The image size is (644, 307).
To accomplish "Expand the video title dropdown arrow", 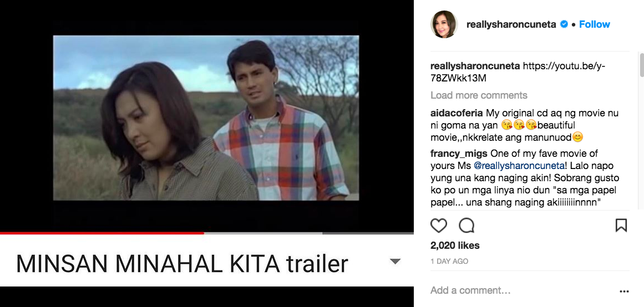I will (395, 262).
